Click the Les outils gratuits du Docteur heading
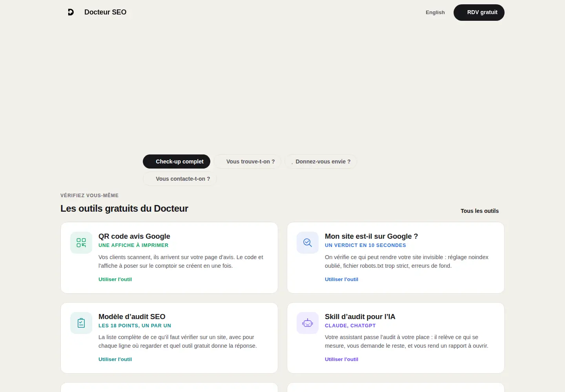Viewport: 565px width, 392px height. click(x=124, y=209)
